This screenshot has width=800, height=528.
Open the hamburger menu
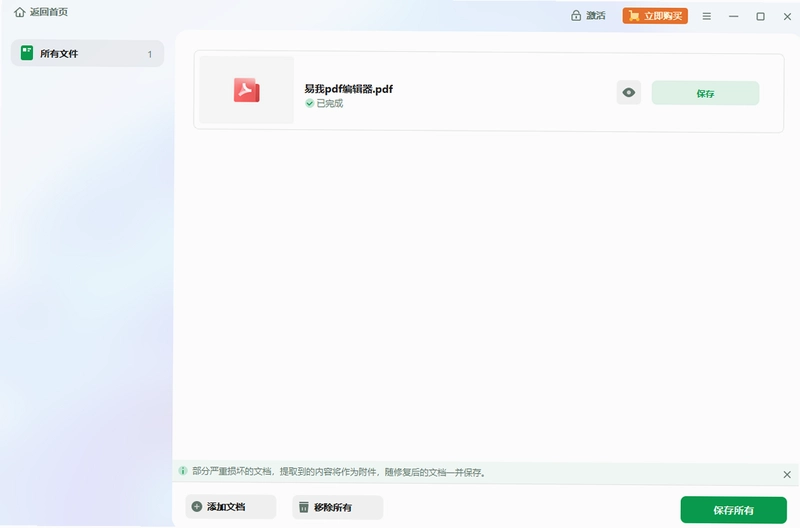[x=707, y=16]
